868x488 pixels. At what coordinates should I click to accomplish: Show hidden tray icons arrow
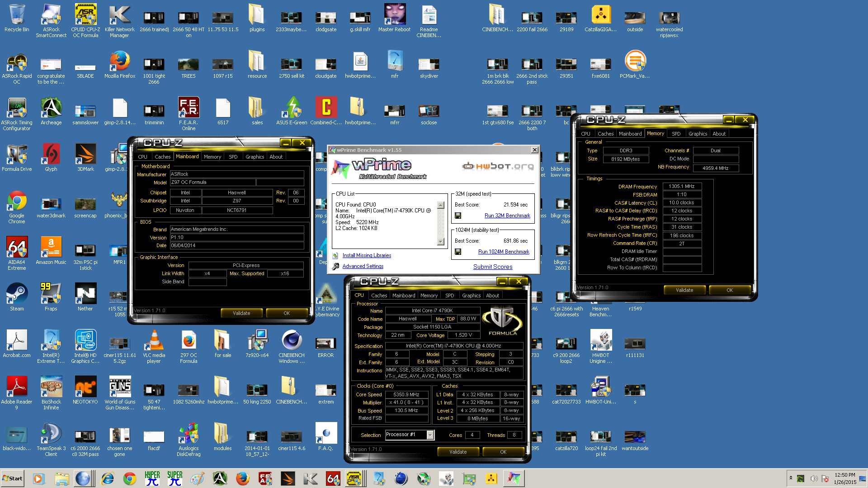(791, 478)
